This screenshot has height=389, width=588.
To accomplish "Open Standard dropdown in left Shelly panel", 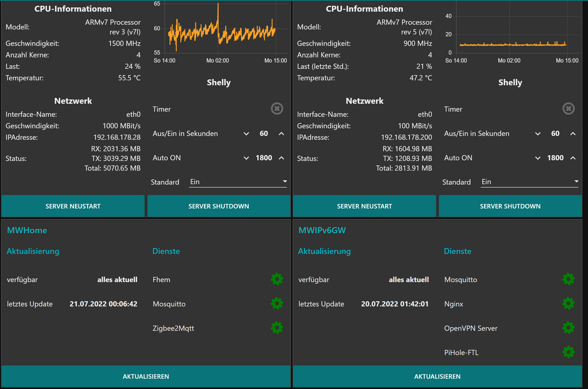I will pyautogui.click(x=239, y=182).
